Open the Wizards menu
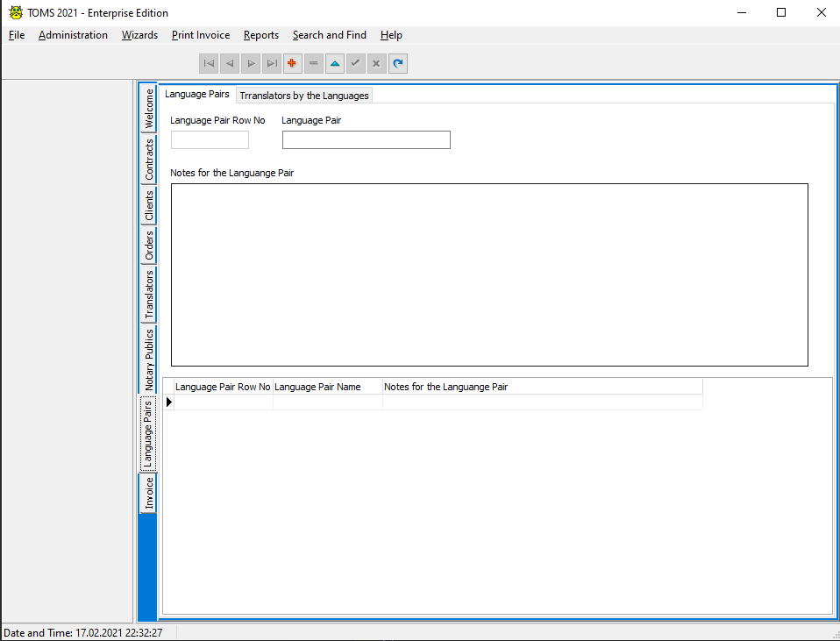This screenshot has height=641, width=840. 139,35
